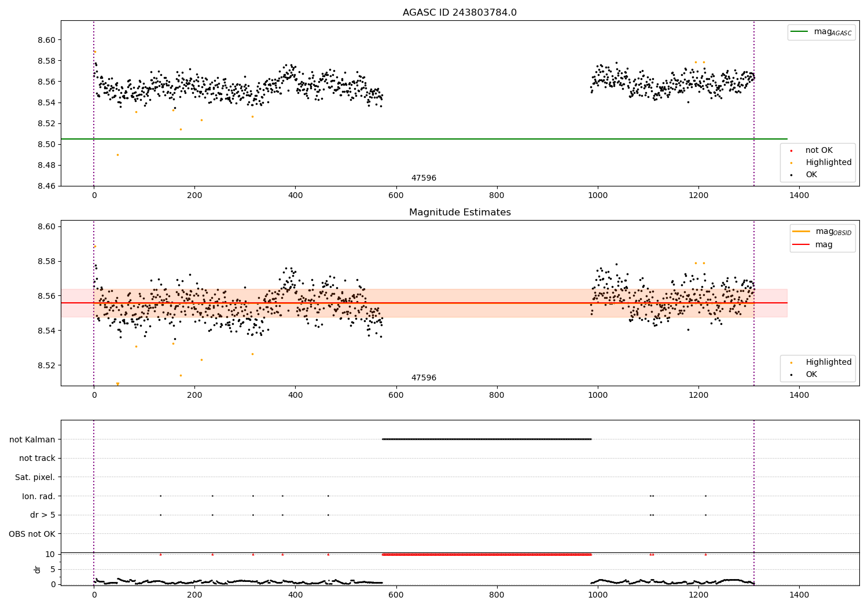Click the orange outlier point near 8.49 in the top plot
868x608 pixels.
(117, 155)
